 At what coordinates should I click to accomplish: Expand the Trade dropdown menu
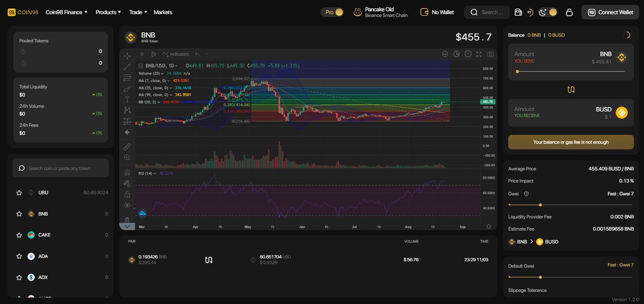138,12
